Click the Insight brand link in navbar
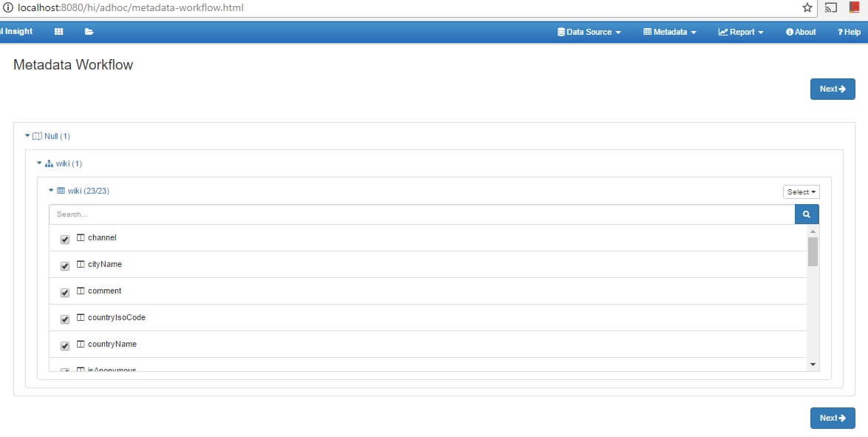Viewport: 868px width, 437px height. pyautogui.click(x=16, y=32)
